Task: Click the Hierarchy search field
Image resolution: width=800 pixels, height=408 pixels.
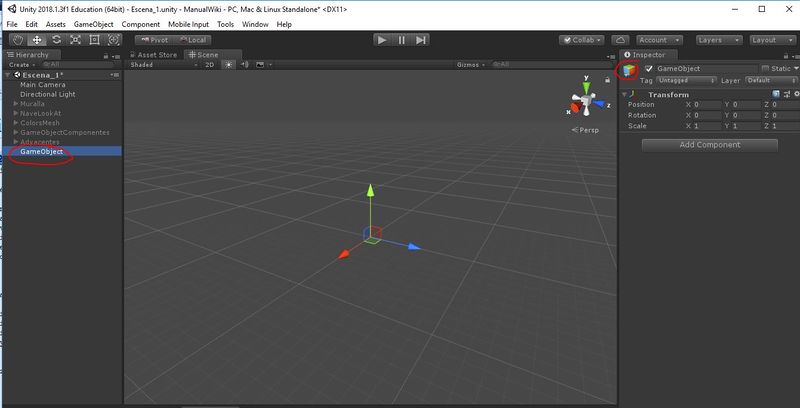Action: pyautogui.click(x=78, y=65)
